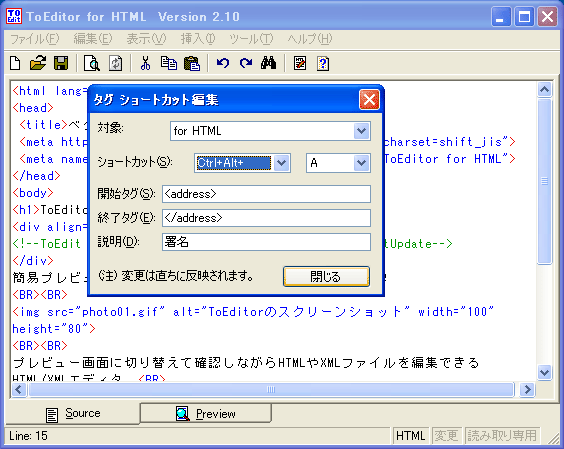Click the horizontal scrollbar thumb
Viewport: 564px width, 449px height.
(x=271, y=389)
